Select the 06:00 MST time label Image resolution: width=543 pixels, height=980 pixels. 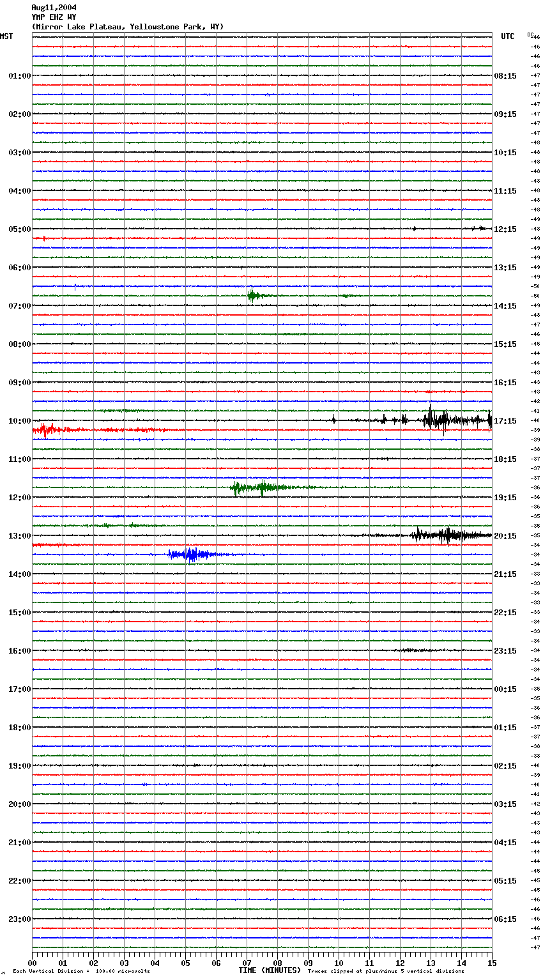[20, 268]
